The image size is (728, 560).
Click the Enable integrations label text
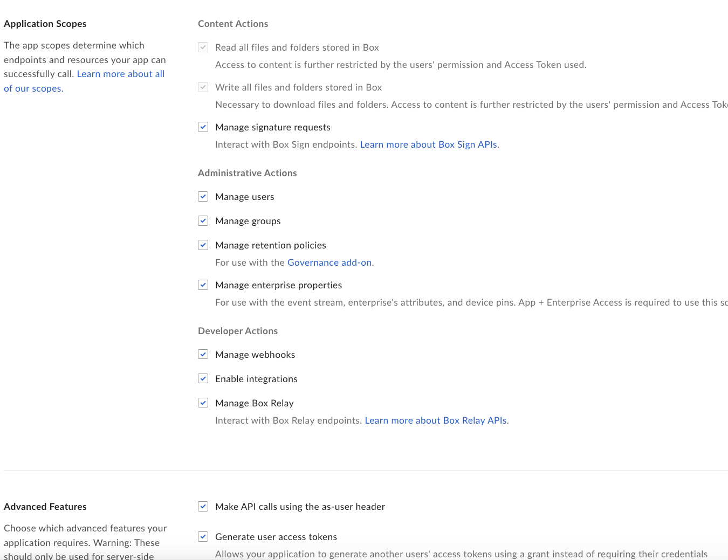pyautogui.click(x=256, y=379)
